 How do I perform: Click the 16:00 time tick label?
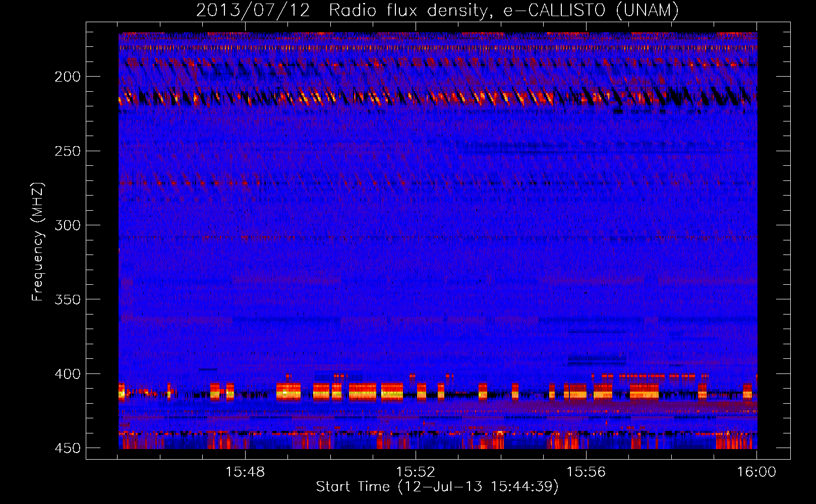[756, 472]
